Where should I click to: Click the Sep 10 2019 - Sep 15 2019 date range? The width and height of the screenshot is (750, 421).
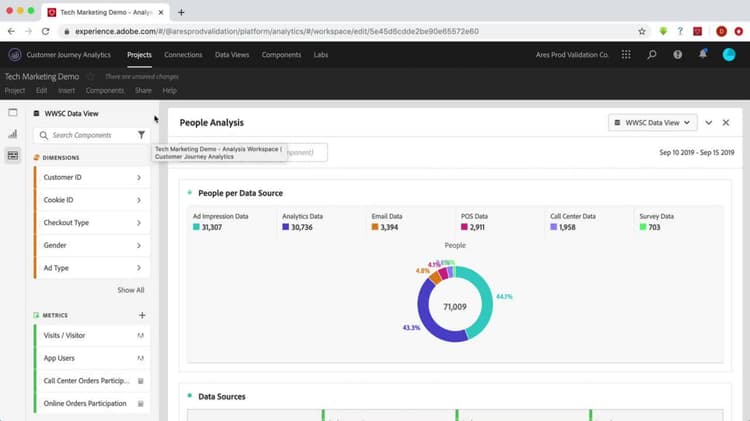click(696, 152)
